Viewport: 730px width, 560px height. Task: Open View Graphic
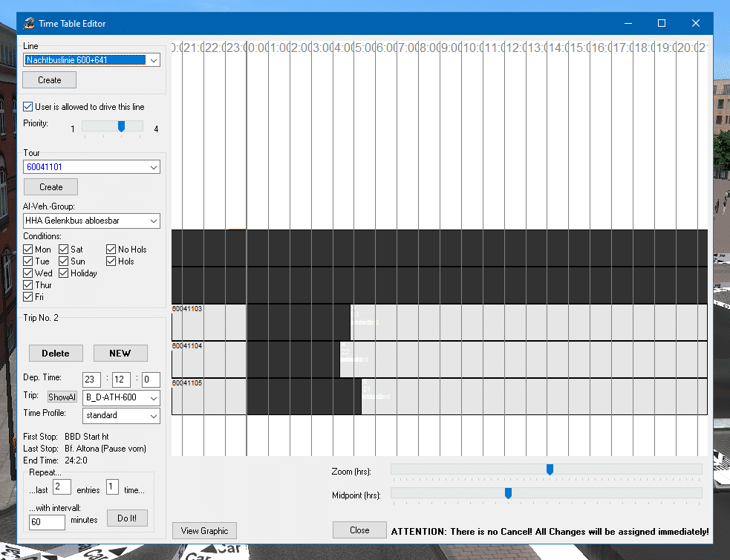(x=204, y=530)
